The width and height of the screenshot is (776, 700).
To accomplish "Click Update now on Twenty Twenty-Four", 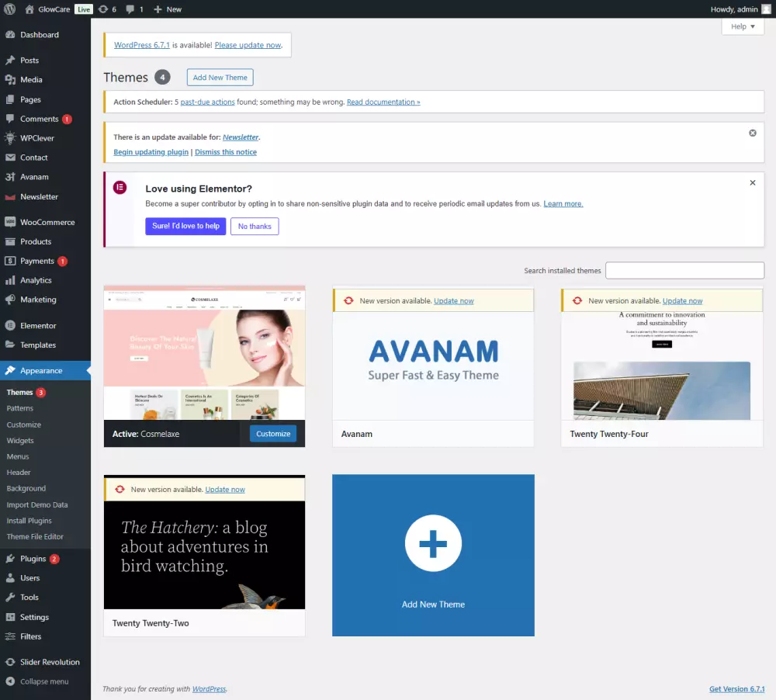I will click(x=682, y=301).
